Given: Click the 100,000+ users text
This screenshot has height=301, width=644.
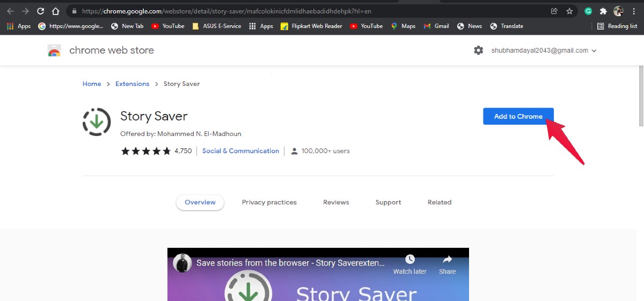Looking at the screenshot, I should (325, 151).
